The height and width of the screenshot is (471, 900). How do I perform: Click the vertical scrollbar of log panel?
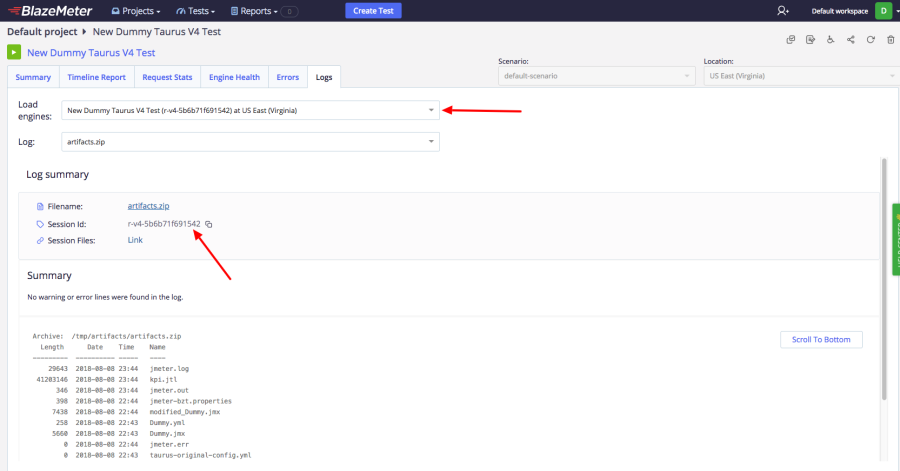pyautogui.click(x=884, y=279)
